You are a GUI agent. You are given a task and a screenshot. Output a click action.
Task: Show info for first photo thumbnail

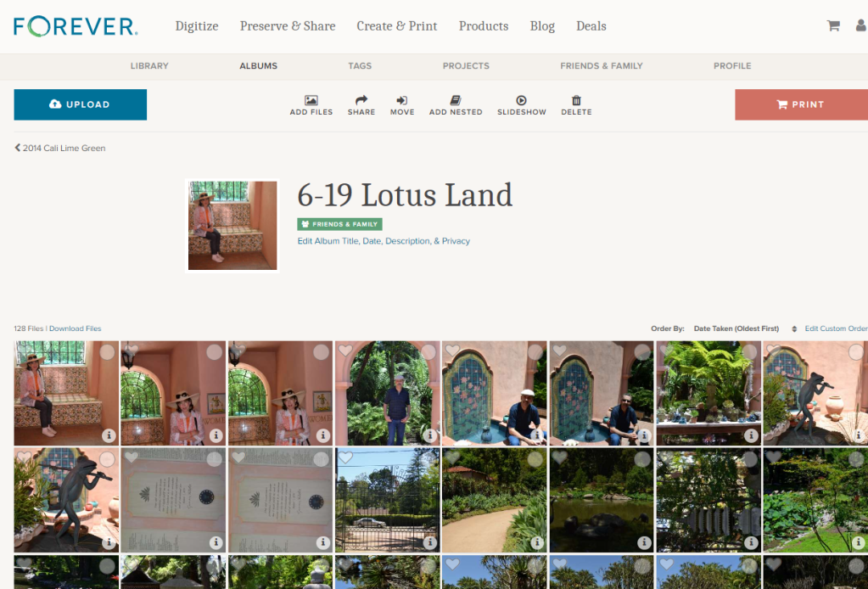(109, 435)
